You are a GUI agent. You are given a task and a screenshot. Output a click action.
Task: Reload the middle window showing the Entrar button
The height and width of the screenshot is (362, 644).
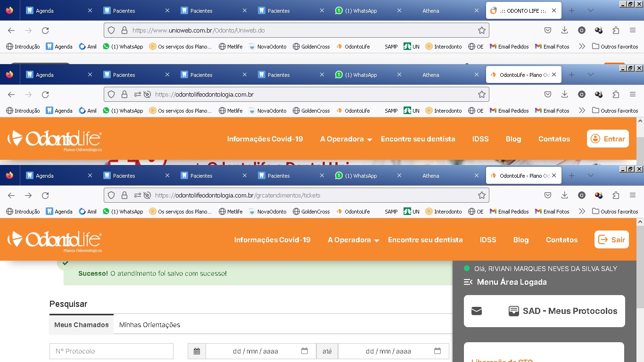click(x=45, y=94)
